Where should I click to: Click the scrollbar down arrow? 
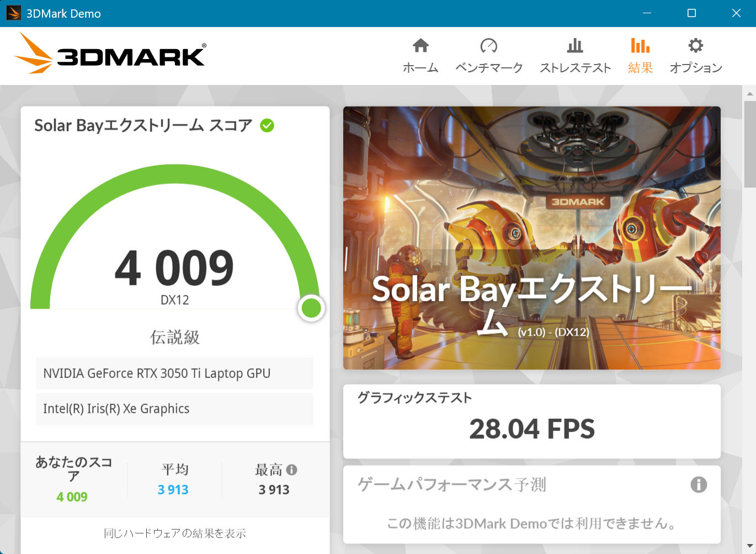click(x=749, y=546)
